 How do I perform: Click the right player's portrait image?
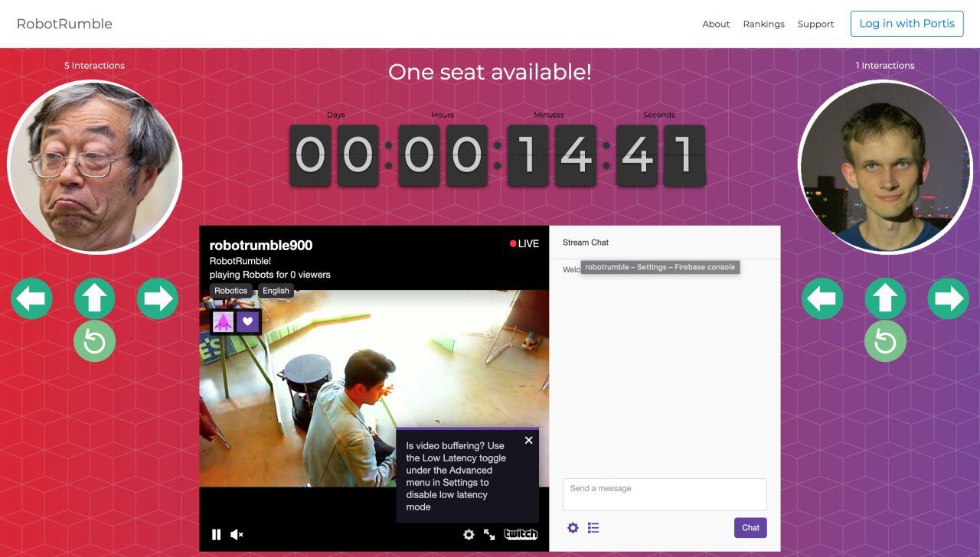[x=885, y=167]
